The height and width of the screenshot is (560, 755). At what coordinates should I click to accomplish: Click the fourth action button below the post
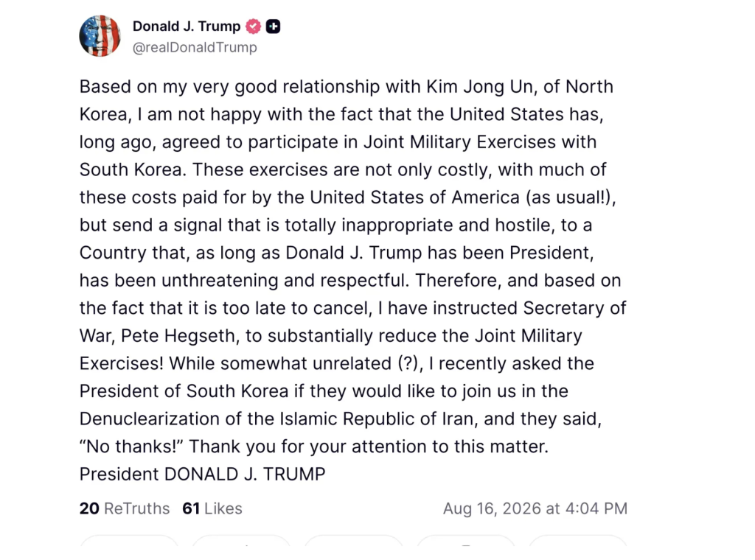point(466,542)
